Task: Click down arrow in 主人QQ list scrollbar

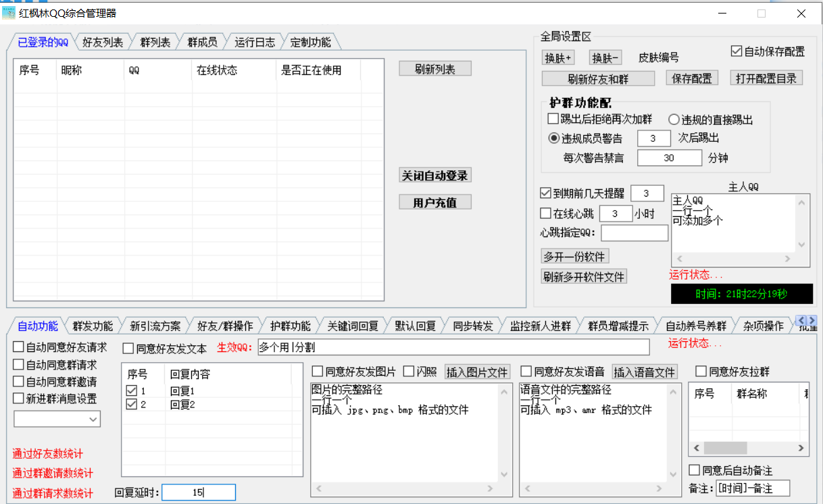Action: (x=802, y=245)
